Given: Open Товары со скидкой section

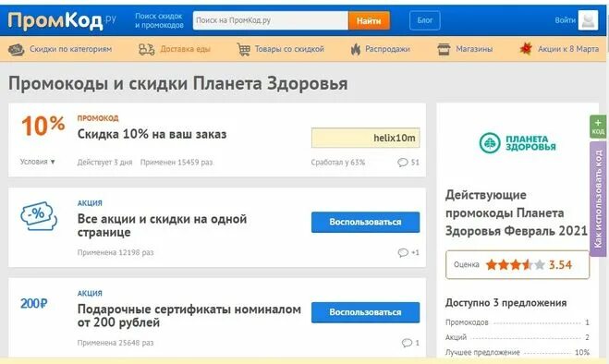Looking at the screenshot, I should [x=289, y=49].
